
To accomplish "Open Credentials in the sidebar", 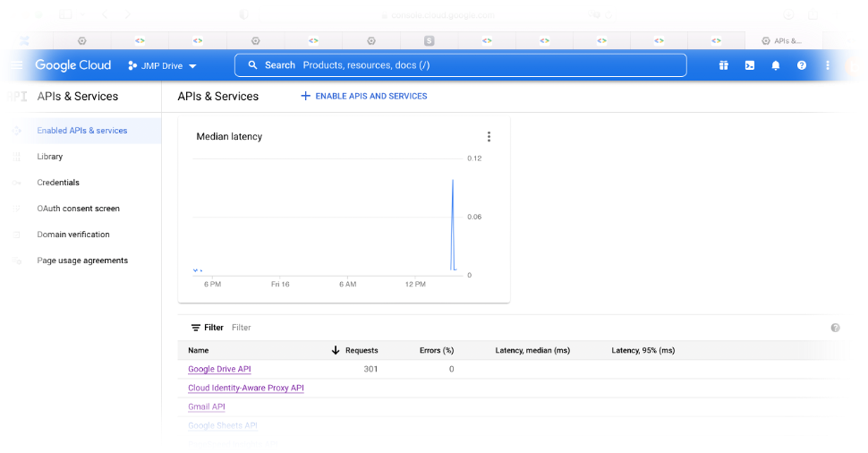I will point(58,183).
